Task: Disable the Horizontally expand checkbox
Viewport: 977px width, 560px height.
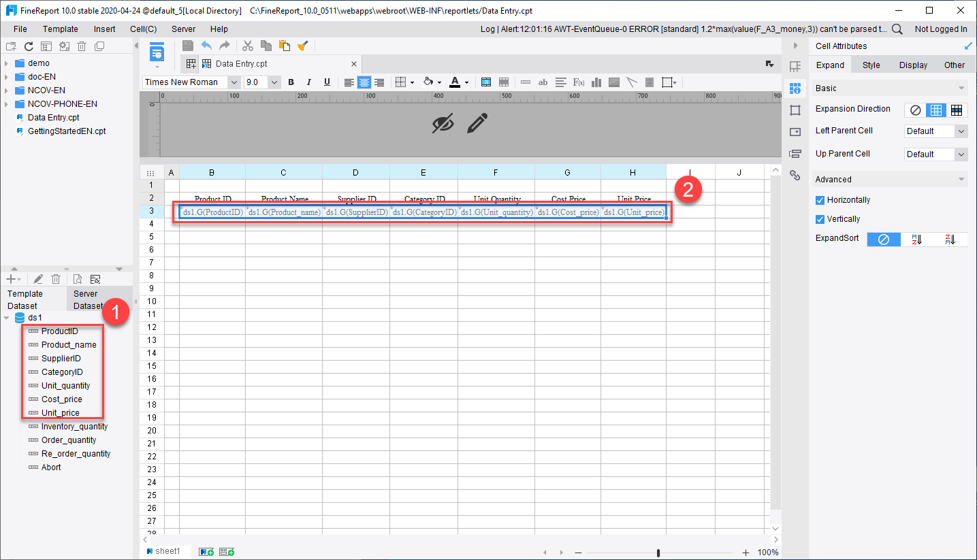Action: click(x=820, y=199)
